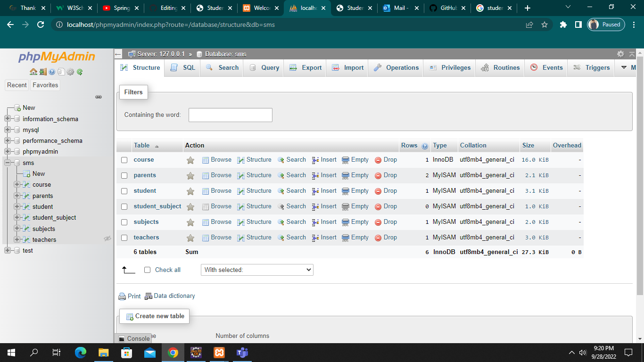Image resolution: width=644 pixels, height=362 pixels.
Task: Add course table to favorites star
Action: (x=190, y=160)
